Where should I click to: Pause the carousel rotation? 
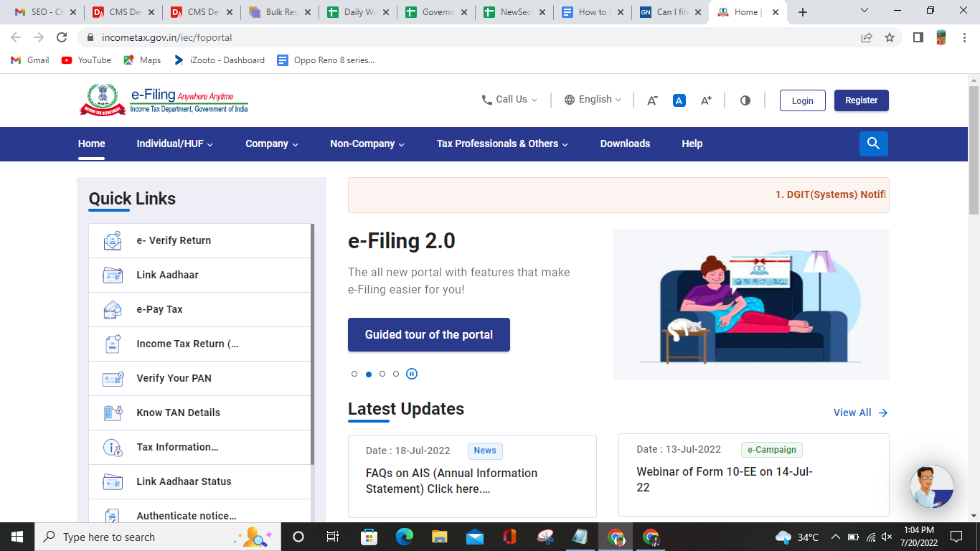[x=412, y=374]
